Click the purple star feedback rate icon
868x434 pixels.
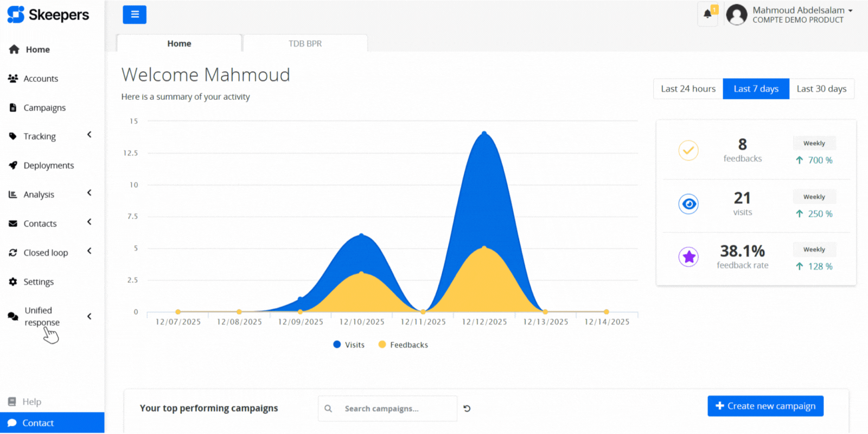(x=688, y=257)
